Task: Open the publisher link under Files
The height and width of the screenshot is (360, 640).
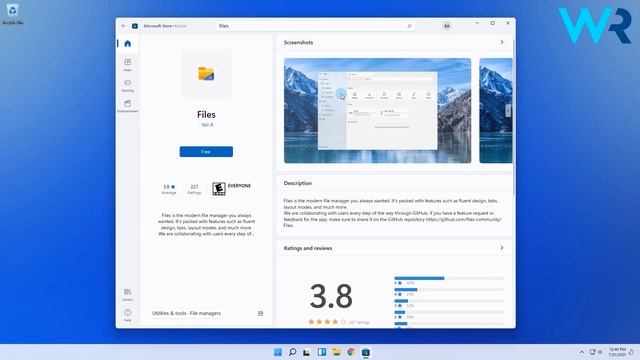Action: click(207, 125)
